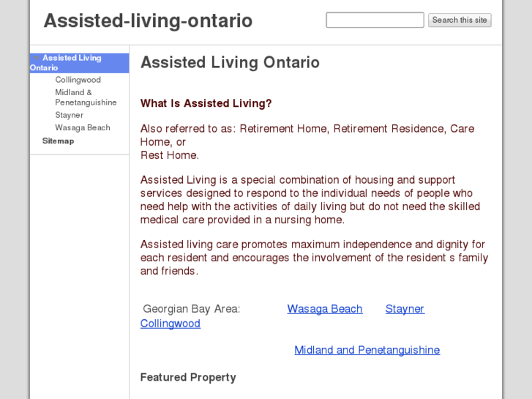Open the Sitemap sidebar link
Image resolution: width=532 pixels, height=399 pixels.
(58, 141)
